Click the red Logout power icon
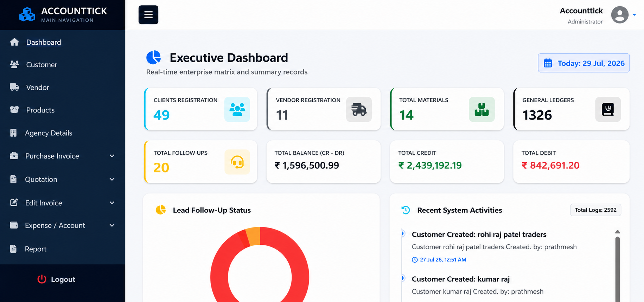 [42, 279]
